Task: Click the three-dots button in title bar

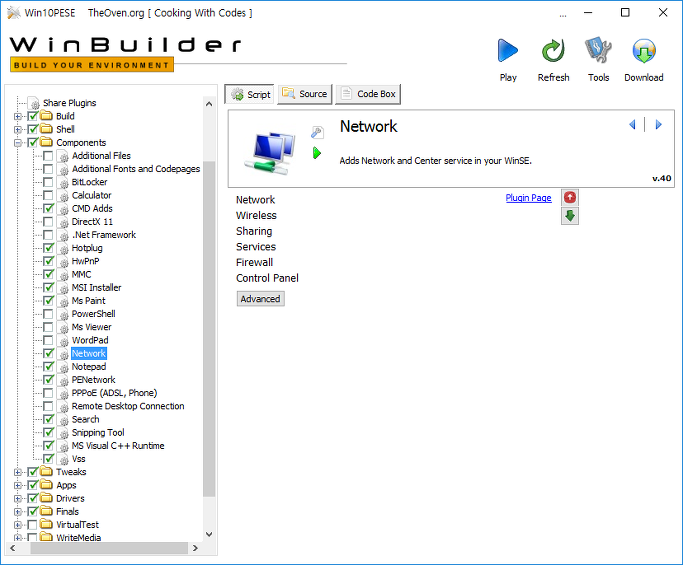Action: pyautogui.click(x=563, y=14)
